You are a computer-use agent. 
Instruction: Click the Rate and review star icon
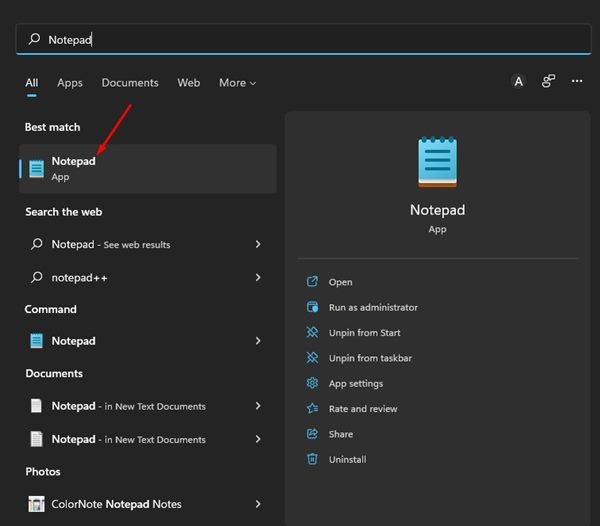[312, 408]
